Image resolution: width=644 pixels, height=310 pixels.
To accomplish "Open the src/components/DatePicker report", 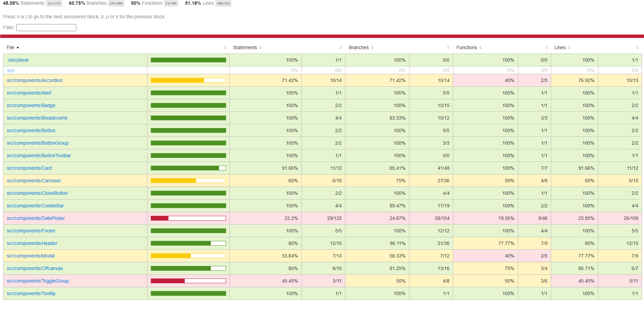I will tap(36, 218).
